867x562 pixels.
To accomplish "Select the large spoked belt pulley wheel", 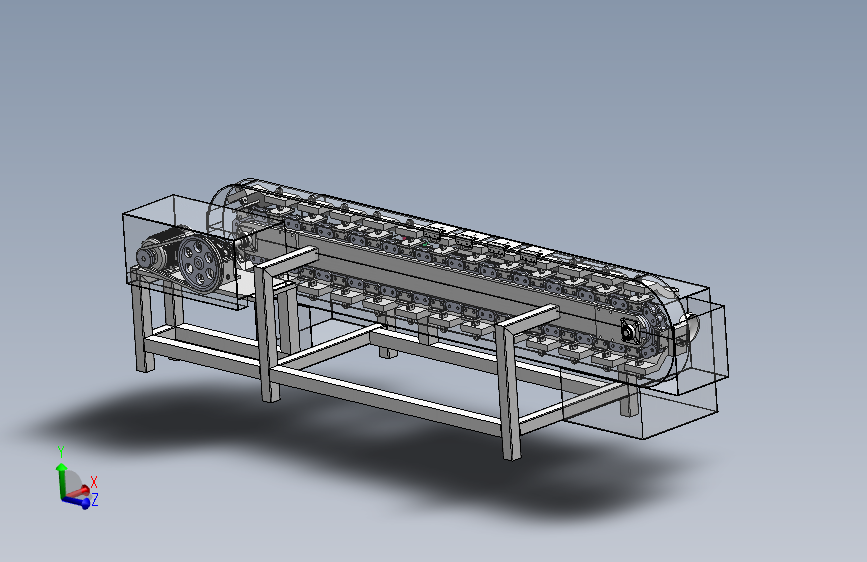I will pyautogui.click(x=200, y=263).
